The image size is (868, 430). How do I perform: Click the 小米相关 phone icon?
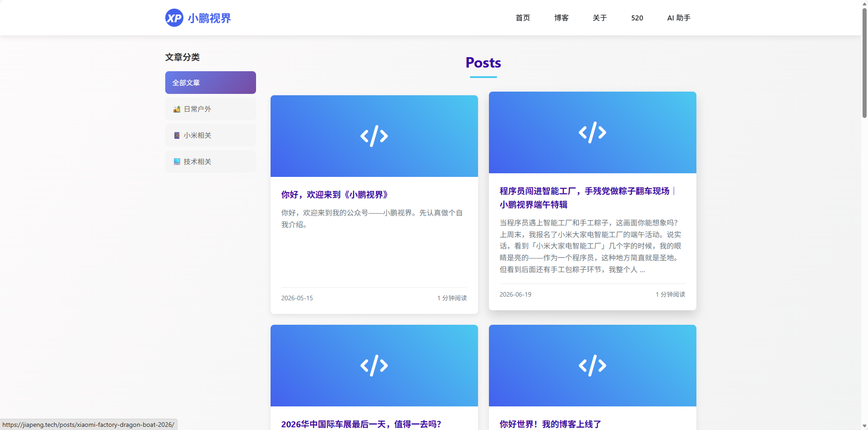pos(177,135)
